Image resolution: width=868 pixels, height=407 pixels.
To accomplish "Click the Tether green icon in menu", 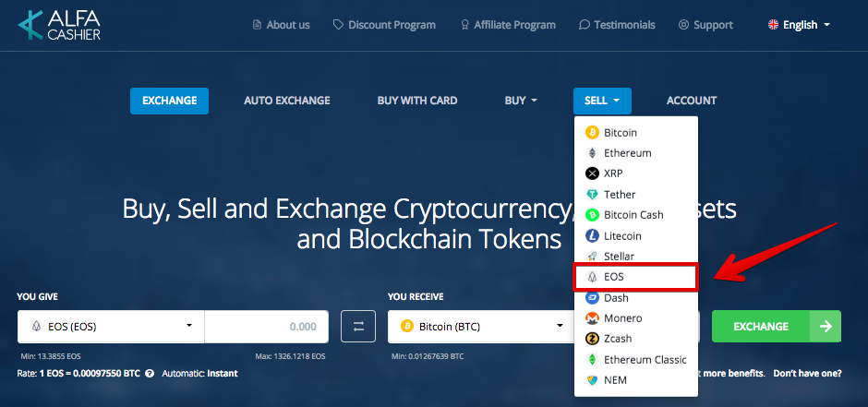I will click(592, 195).
